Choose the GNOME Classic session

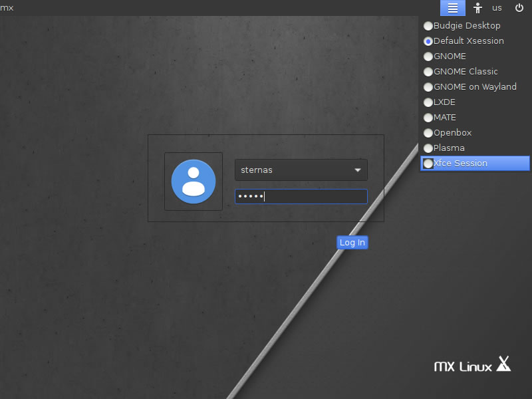click(475, 72)
